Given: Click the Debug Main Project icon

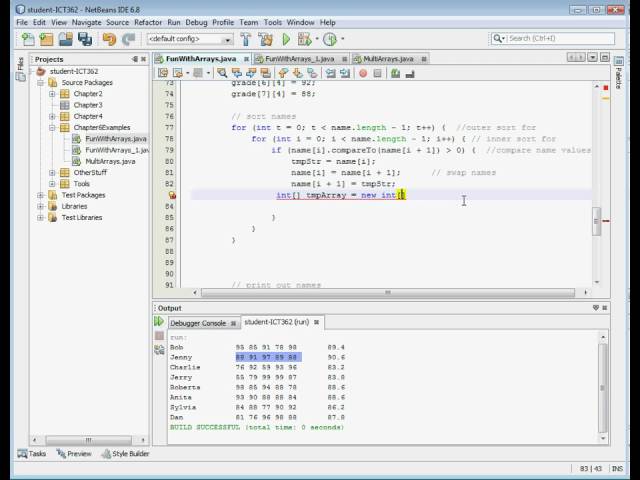Looking at the screenshot, I should [304, 39].
